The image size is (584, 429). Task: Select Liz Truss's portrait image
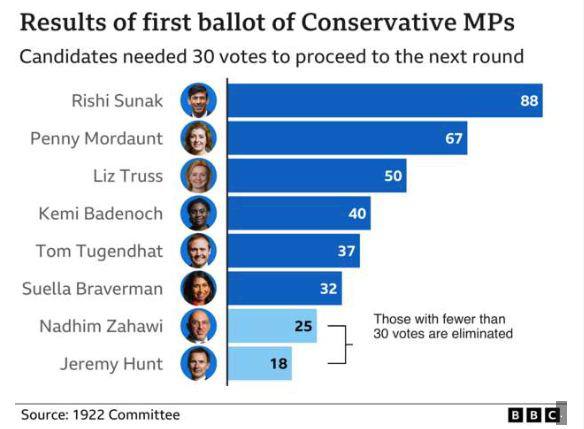pos(199,176)
